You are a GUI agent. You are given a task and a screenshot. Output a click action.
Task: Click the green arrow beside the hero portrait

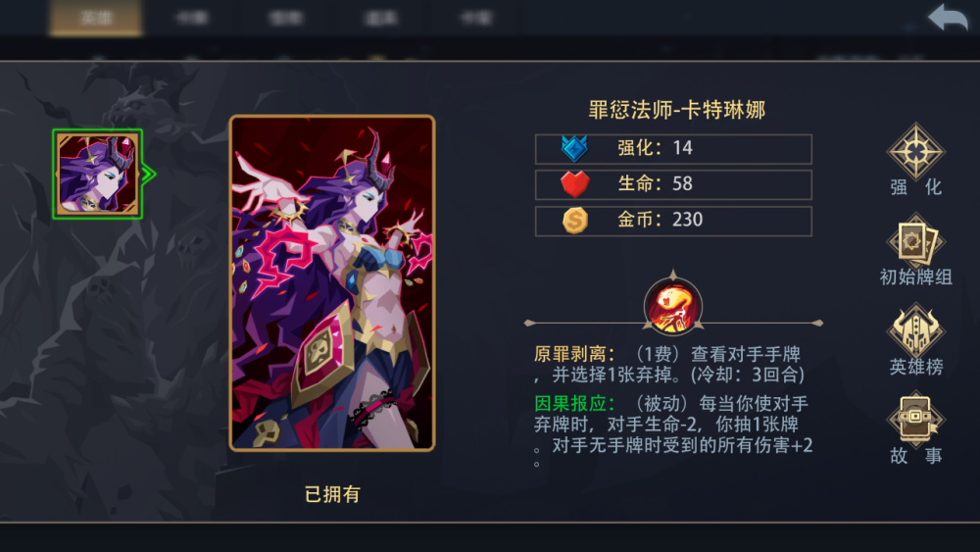[149, 175]
